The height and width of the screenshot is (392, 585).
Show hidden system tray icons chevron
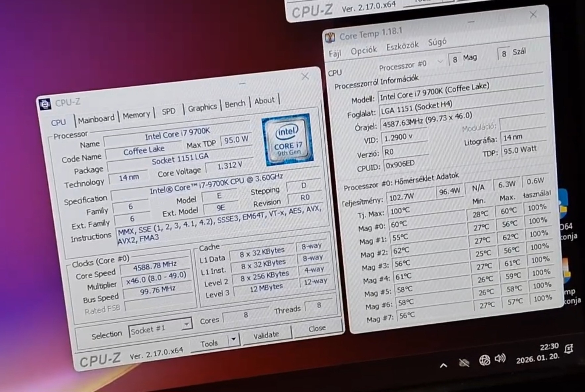point(444,365)
